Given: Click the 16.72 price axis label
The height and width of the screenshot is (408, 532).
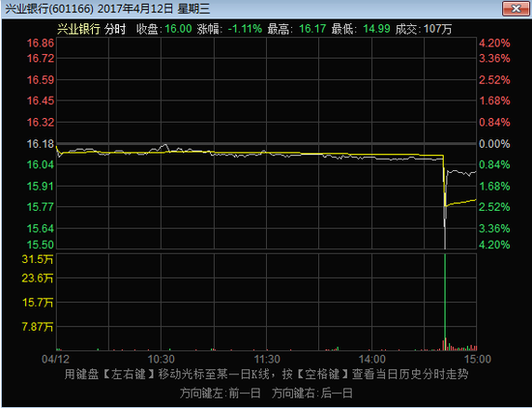Looking at the screenshot, I should (x=41, y=58).
